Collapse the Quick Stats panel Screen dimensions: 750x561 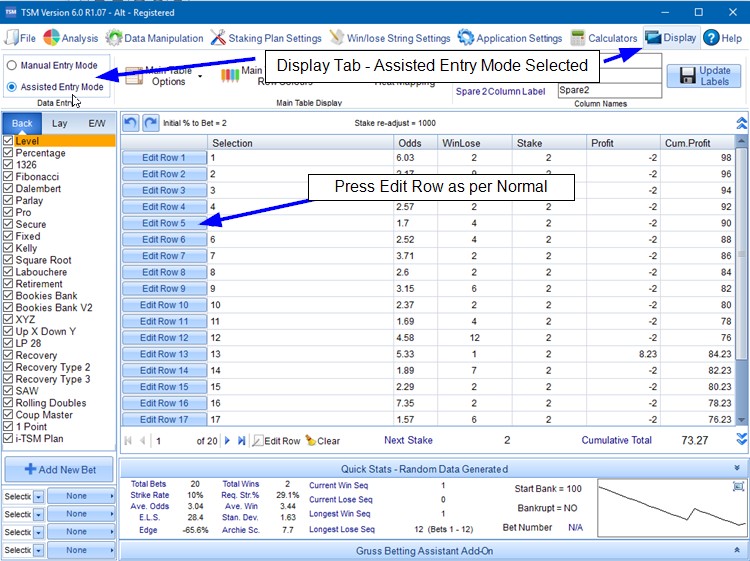(738, 468)
